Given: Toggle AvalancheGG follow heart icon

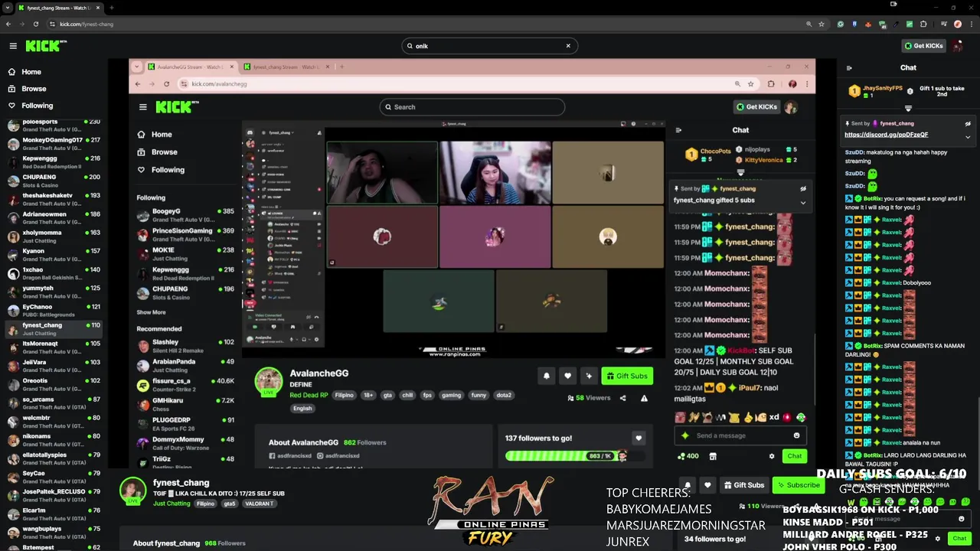Looking at the screenshot, I should coord(567,376).
